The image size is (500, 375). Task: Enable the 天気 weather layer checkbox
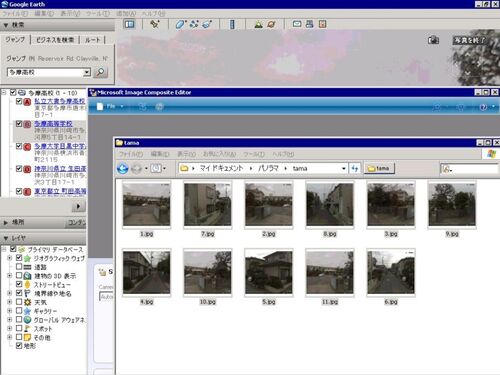point(19,302)
